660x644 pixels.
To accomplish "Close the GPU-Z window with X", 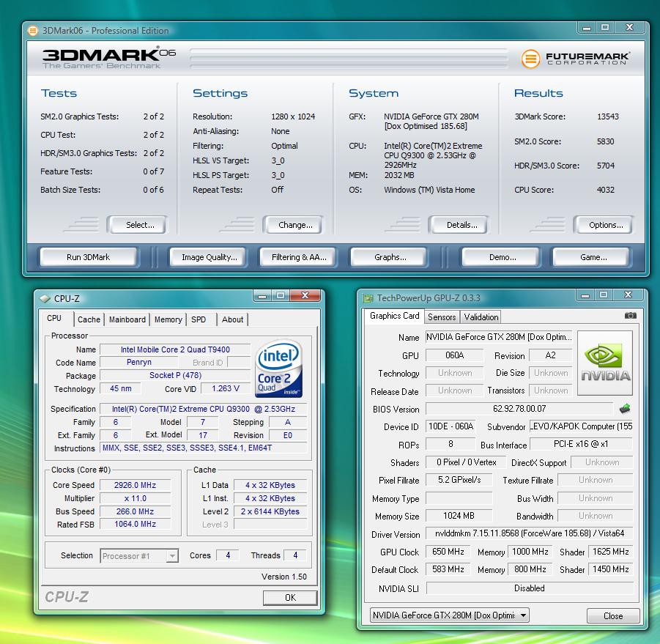I will (629, 295).
